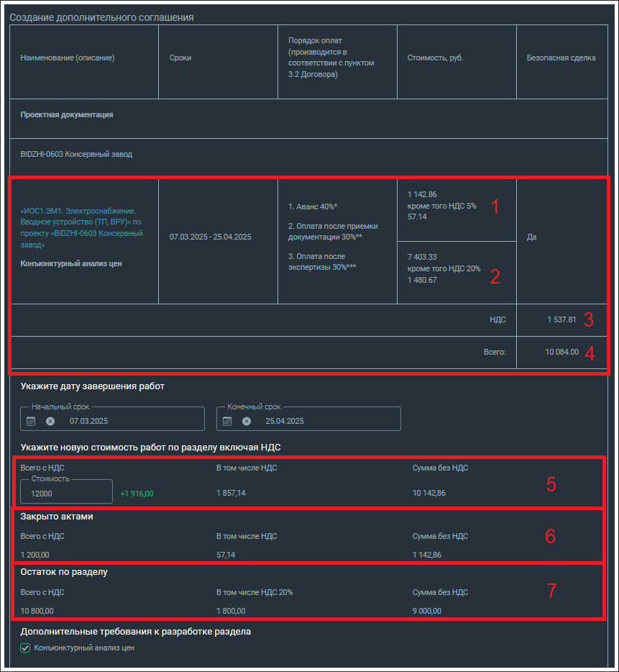This screenshot has height=672, width=619.
Task: Click the Да value in safe deal column
Action: click(531, 236)
